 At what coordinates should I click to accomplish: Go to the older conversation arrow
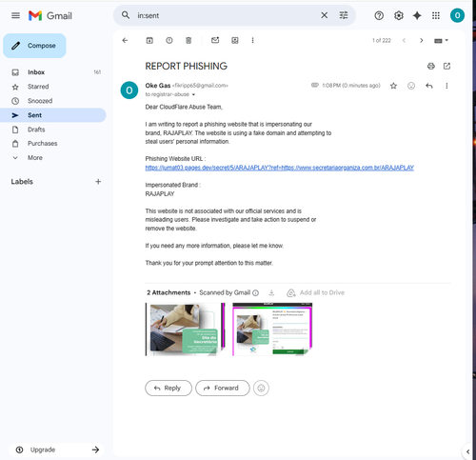pos(422,40)
